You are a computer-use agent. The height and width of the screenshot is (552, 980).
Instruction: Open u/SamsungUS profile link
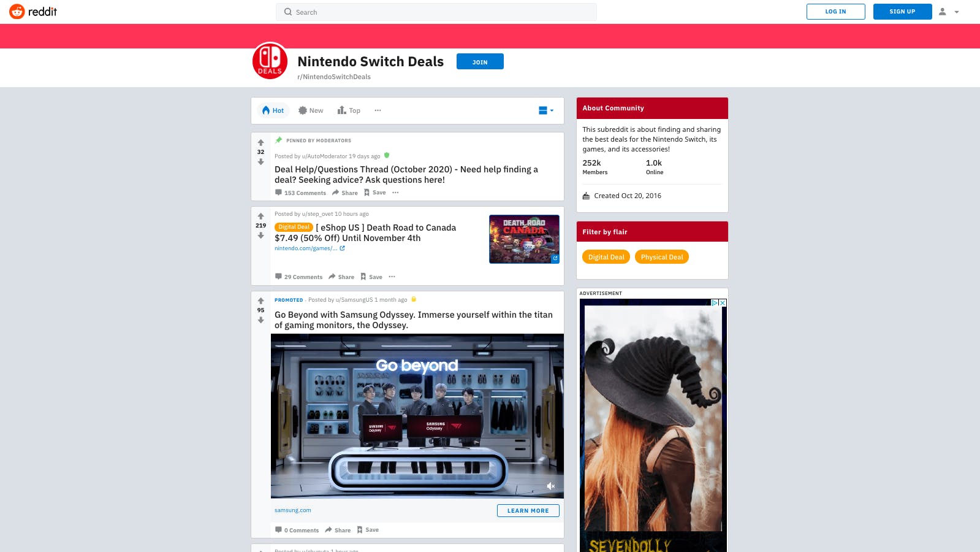click(x=354, y=300)
